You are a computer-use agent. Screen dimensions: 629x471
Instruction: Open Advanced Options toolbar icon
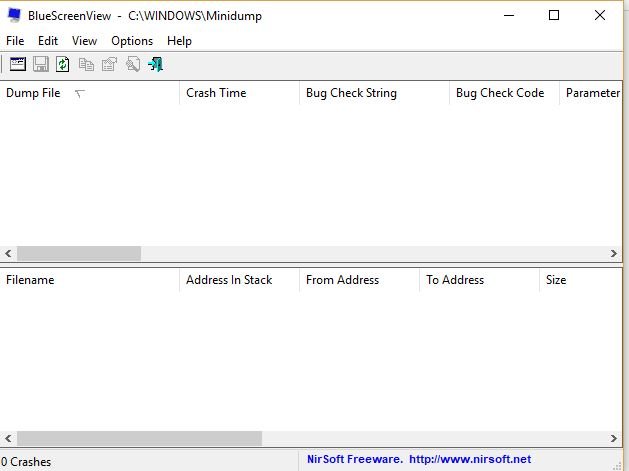(18, 64)
